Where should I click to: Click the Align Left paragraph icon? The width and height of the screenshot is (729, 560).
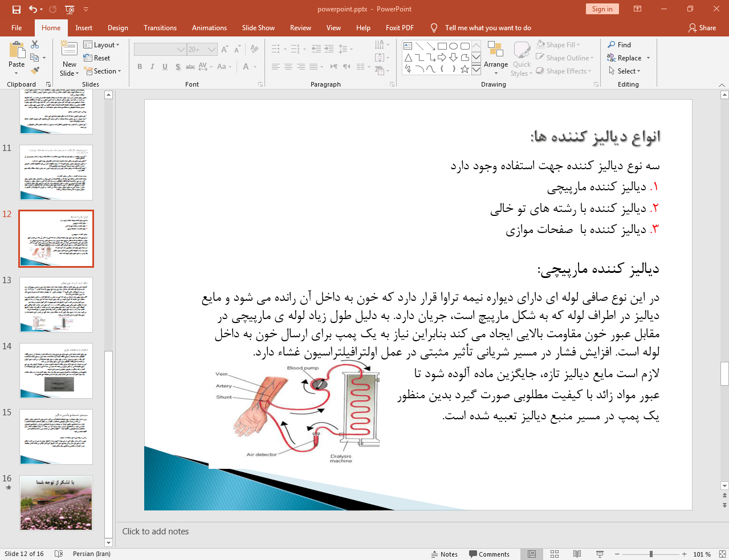[x=276, y=67]
